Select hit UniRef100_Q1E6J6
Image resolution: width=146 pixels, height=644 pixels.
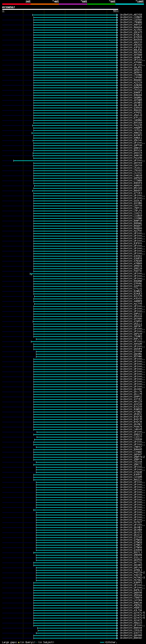(131, 201)
